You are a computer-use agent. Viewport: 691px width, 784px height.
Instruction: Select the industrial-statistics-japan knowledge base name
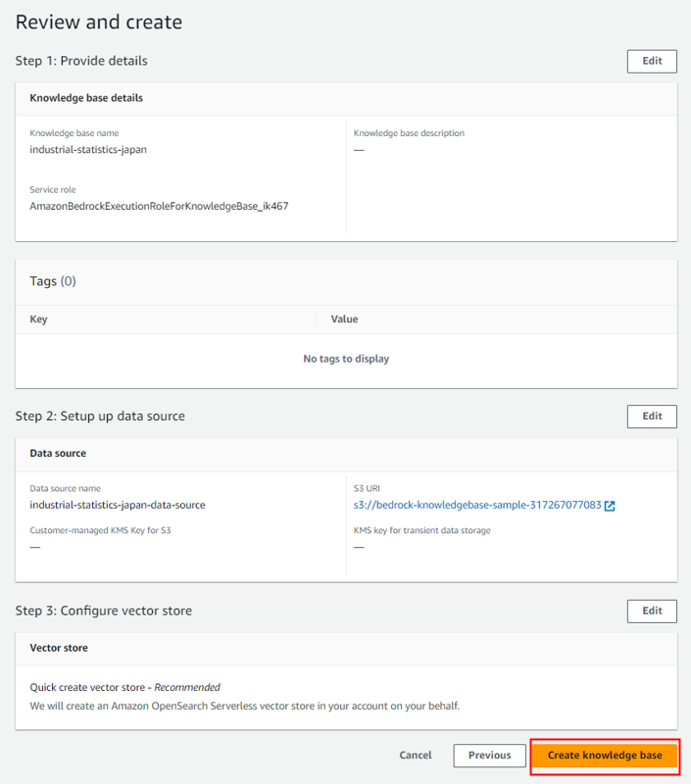tap(88, 150)
